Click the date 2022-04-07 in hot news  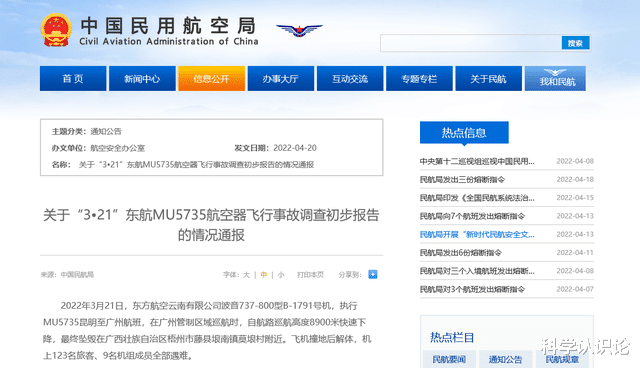tap(575, 289)
